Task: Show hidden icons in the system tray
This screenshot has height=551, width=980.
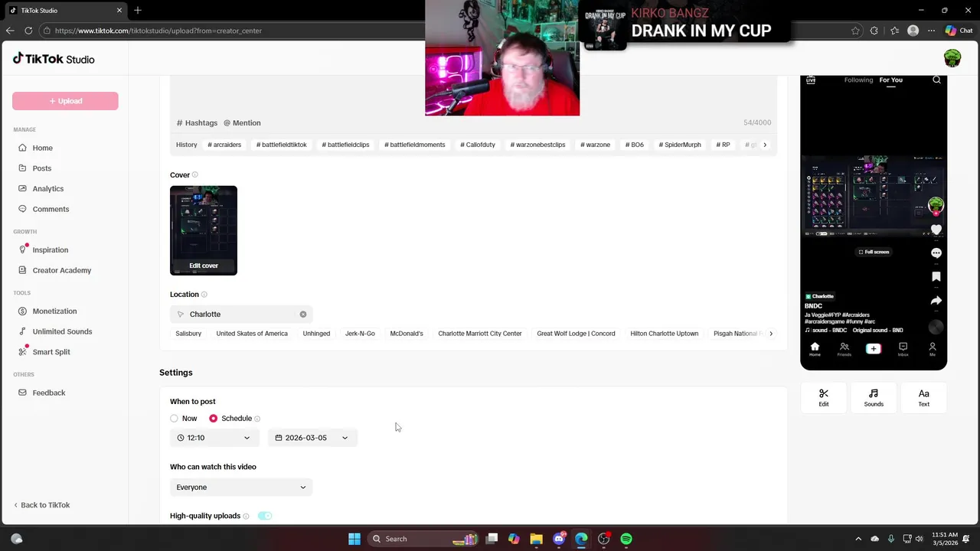Action: (x=858, y=539)
